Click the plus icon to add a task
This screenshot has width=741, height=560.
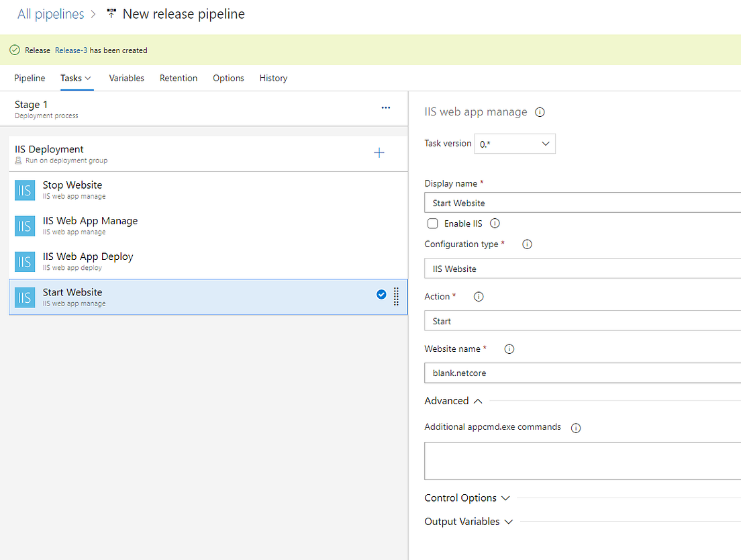pos(379,153)
